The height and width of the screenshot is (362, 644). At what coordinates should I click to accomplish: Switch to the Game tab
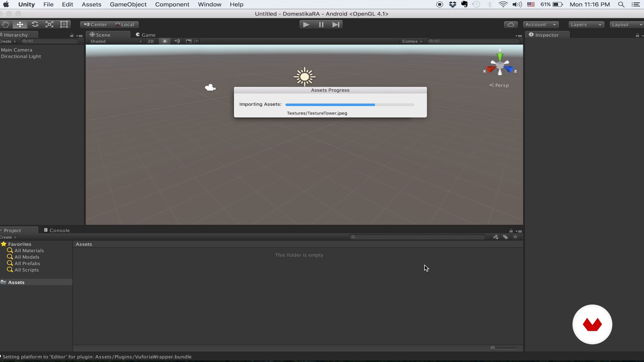coord(146,35)
